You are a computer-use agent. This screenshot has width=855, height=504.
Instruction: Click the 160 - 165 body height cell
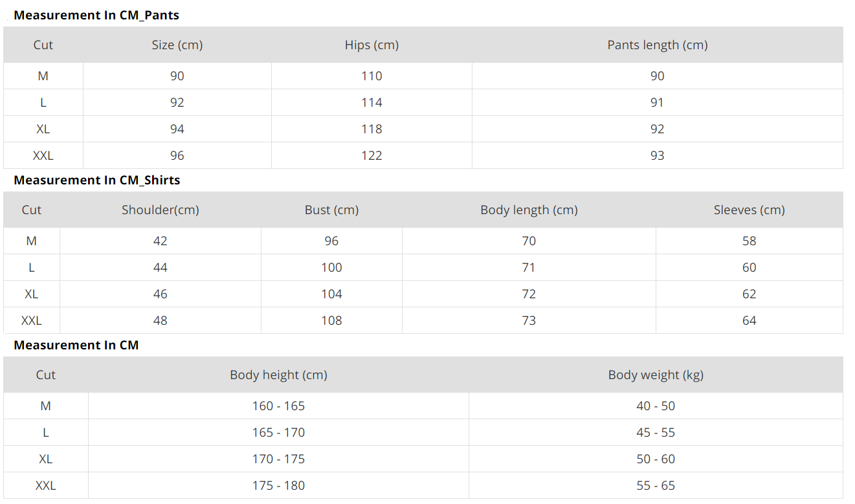[278, 406]
